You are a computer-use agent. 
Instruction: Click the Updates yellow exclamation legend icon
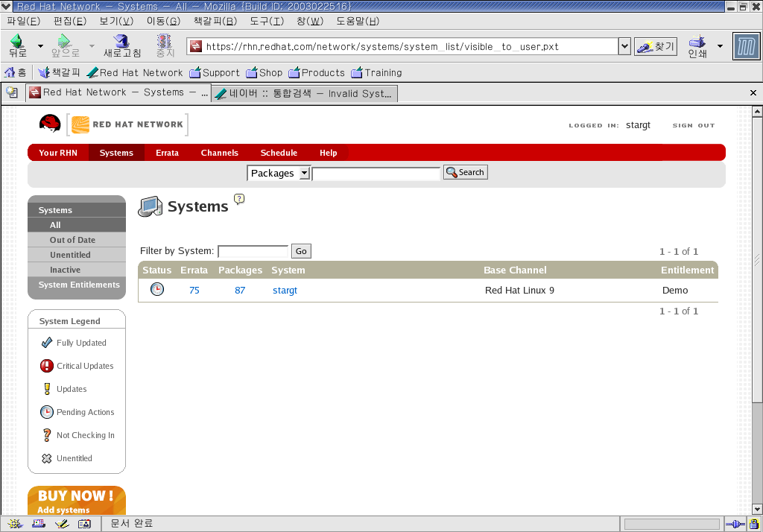click(47, 388)
